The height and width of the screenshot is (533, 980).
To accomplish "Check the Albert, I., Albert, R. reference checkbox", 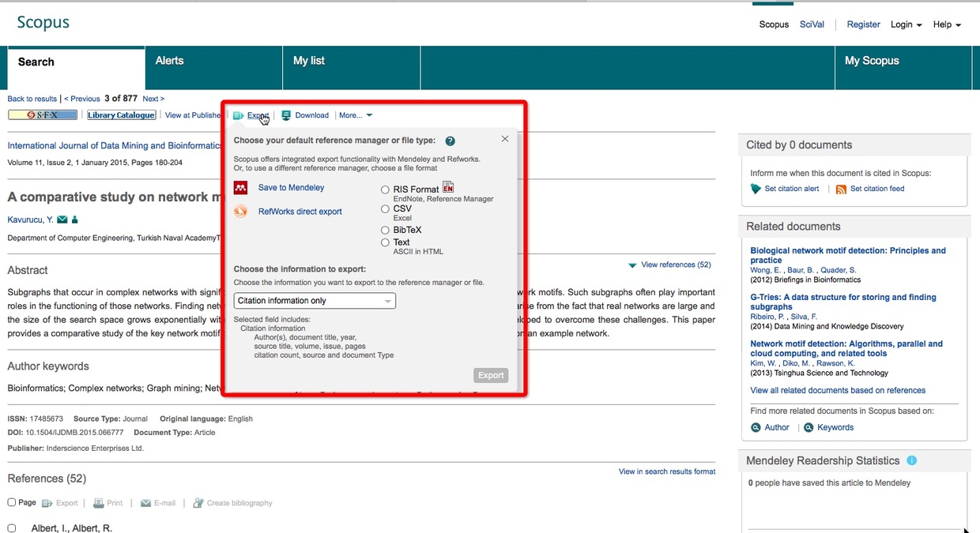I will pyautogui.click(x=12, y=528).
